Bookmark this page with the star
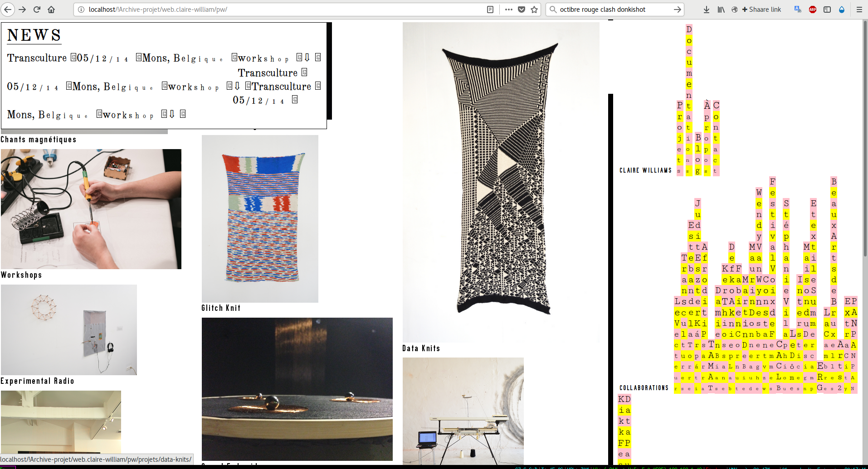The width and height of the screenshot is (868, 469). (534, 10)
